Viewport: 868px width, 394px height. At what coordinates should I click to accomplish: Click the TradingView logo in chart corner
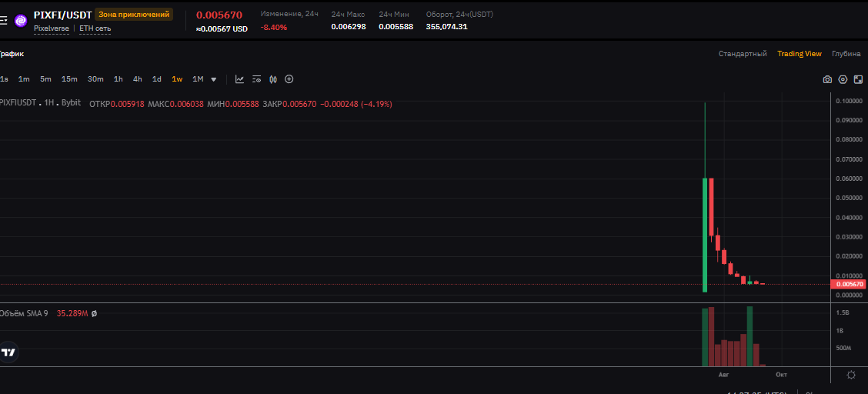point(8,352)
